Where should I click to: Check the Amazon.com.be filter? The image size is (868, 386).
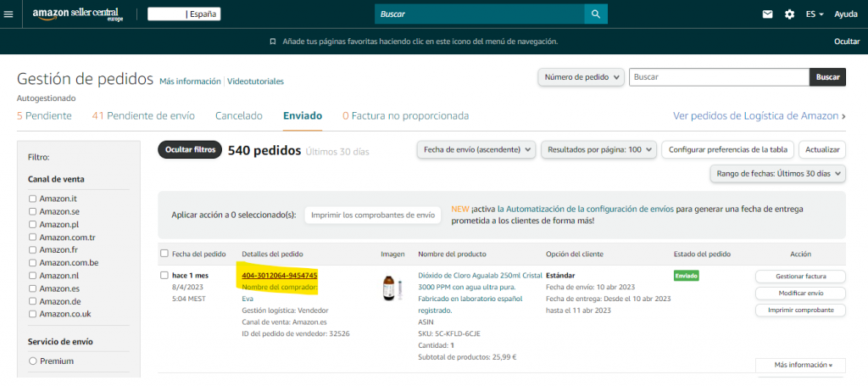click(x=33, y=262)
